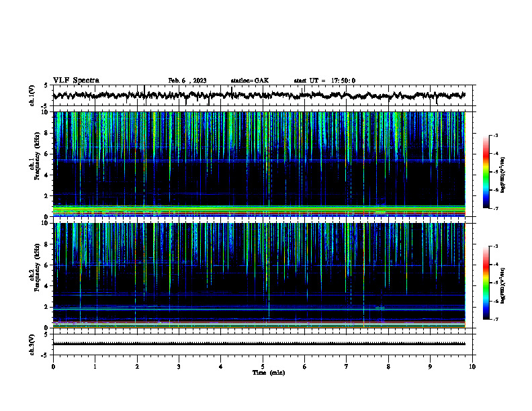Image resolution: width=532 pixels, height=411 pixels.
Task: Click the ch.1 color scale bar
Action: pos(486,172)
